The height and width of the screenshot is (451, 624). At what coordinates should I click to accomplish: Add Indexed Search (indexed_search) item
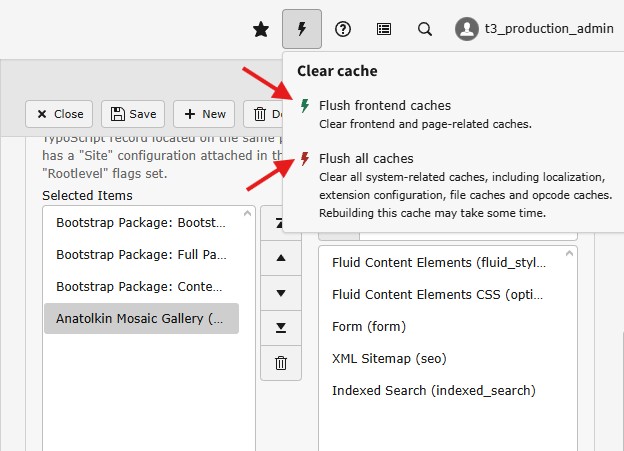tap(434, 390)
